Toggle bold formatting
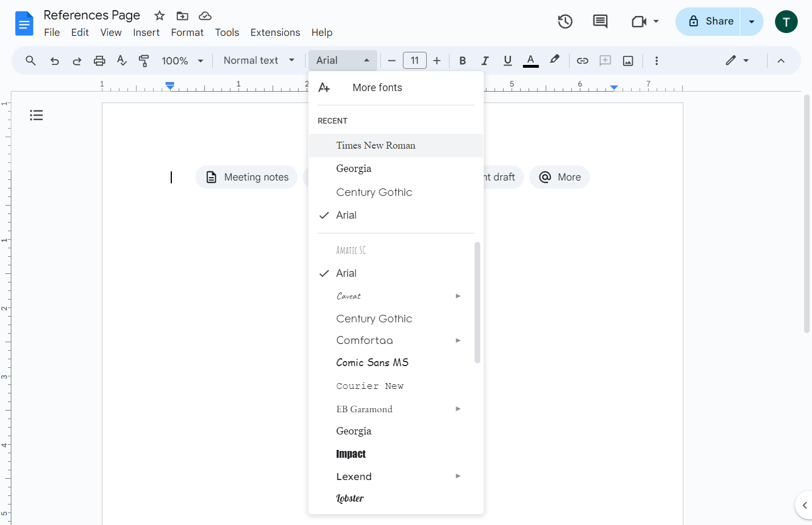812x525 pixels. 463,60
